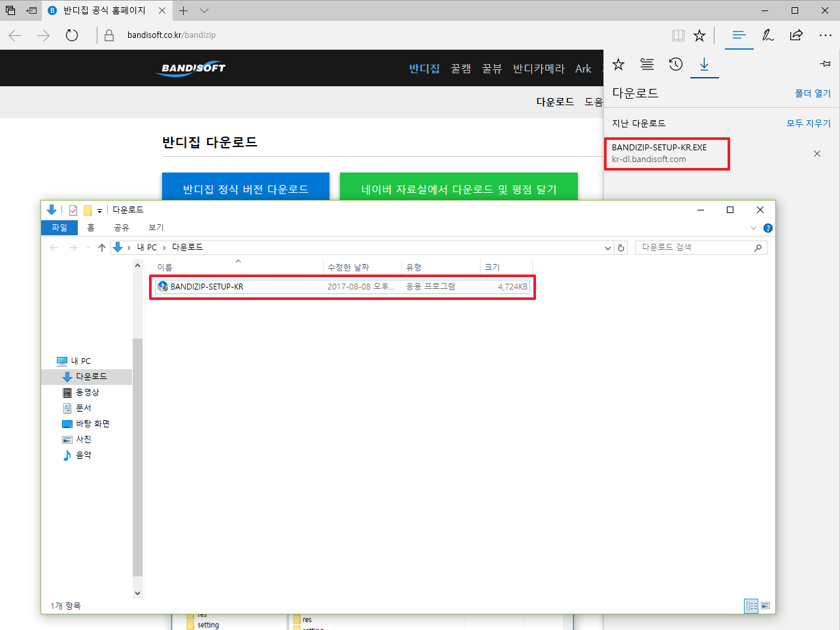840x630 pixels.
Task: Go up one folder in Explorer
Action: click(x=102, y=248)
